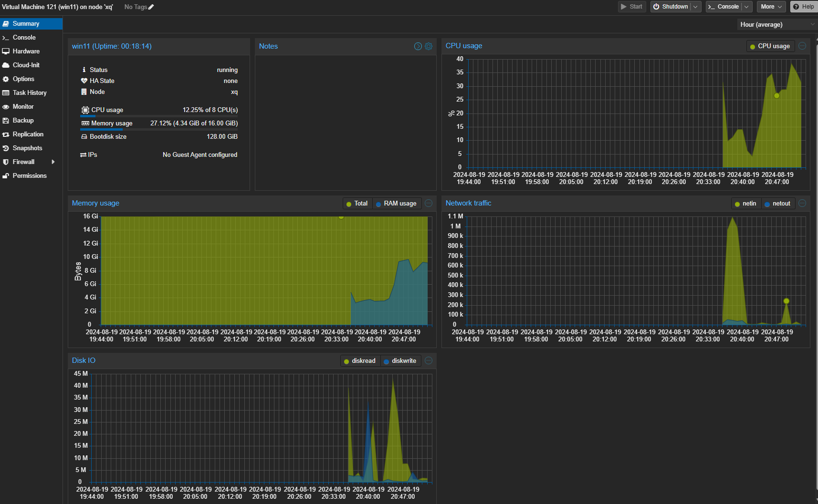
Task: Click the Summary book icon in sidebar
Action: click(x=6, y=23)
